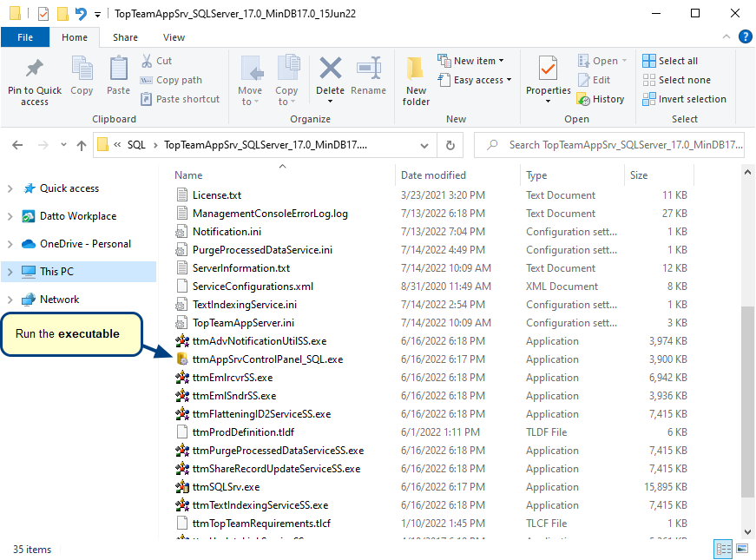Switch to Large icons view layout

click(742, 549)
